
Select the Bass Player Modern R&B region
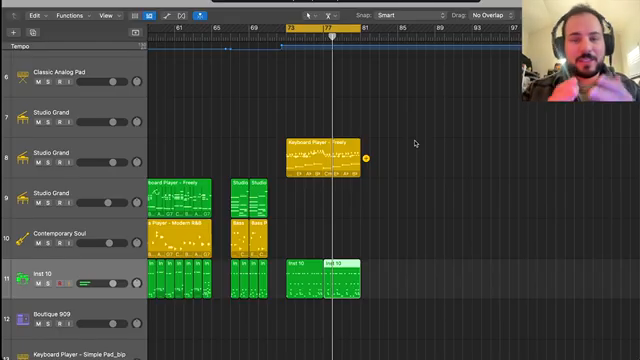pyautogui.click(x=180, y=238)
